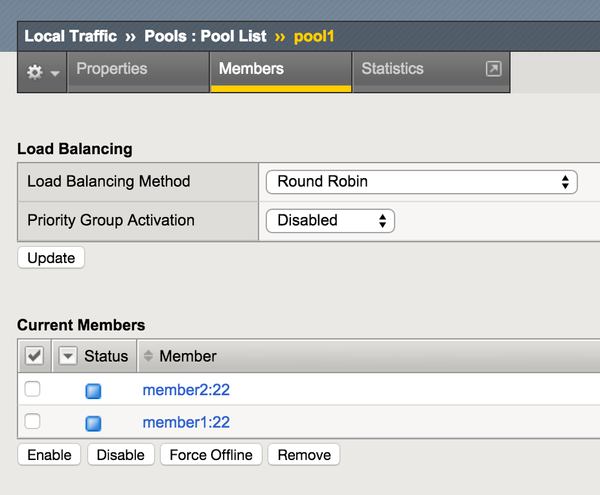Check the box beside member2:22
Screen dimensions: 600x495
click(x=33, y=390)
